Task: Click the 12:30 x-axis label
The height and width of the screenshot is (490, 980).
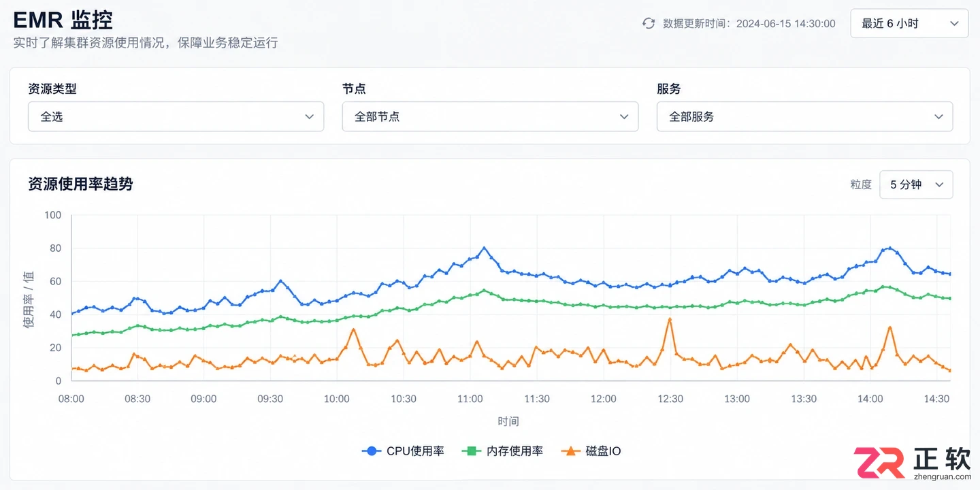Action: [670, 399]
